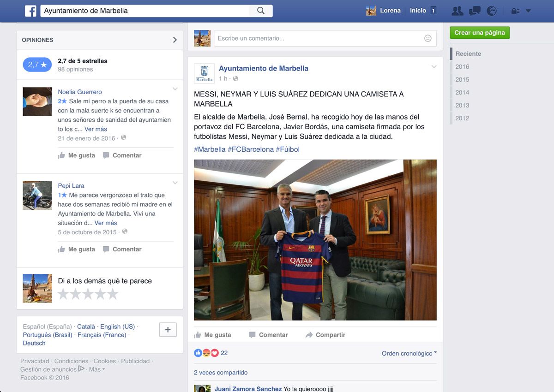Jump to 2014 in timeline
554x392 pixels.
(462, 92)
